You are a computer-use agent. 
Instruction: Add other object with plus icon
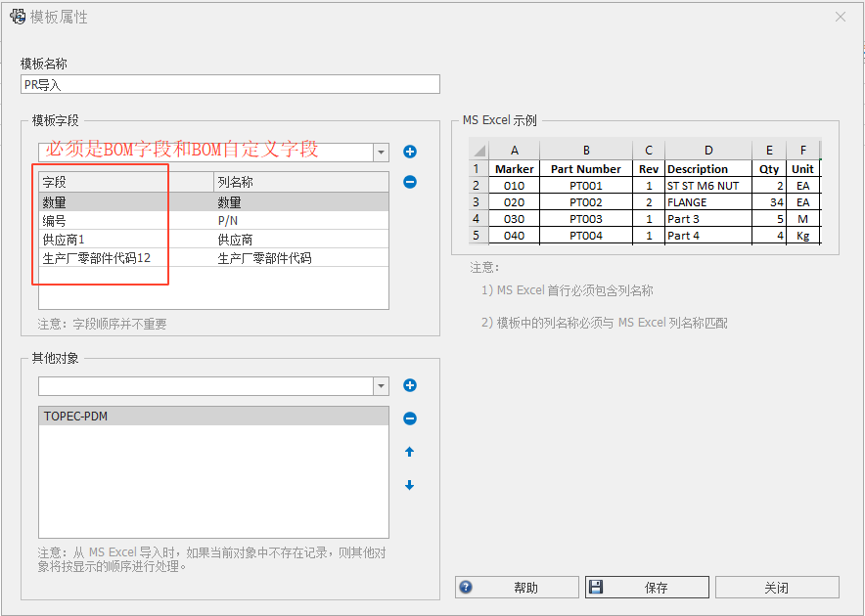(410, 385)
